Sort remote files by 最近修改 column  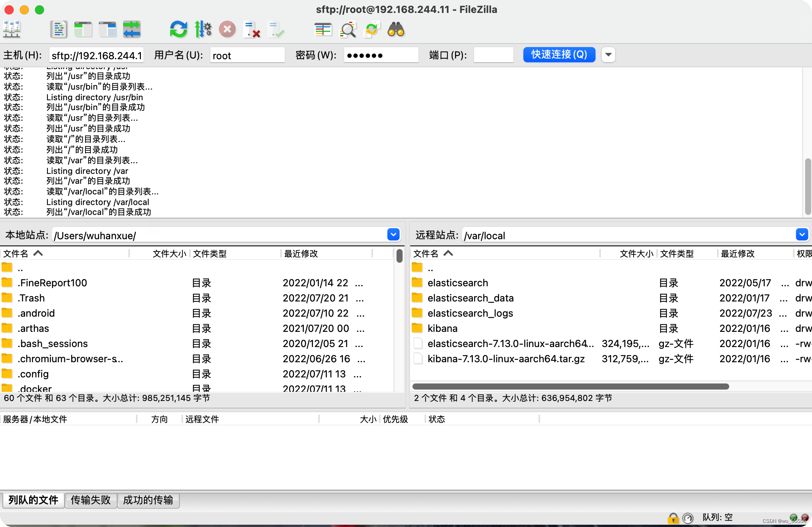click(756, 253)
